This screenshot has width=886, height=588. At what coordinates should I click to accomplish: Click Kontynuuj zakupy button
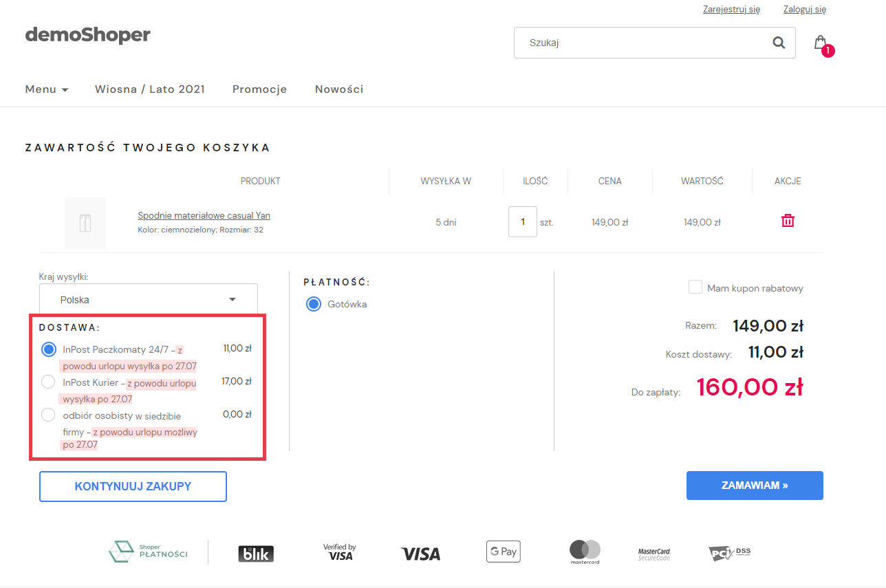[x=133, y=486]
